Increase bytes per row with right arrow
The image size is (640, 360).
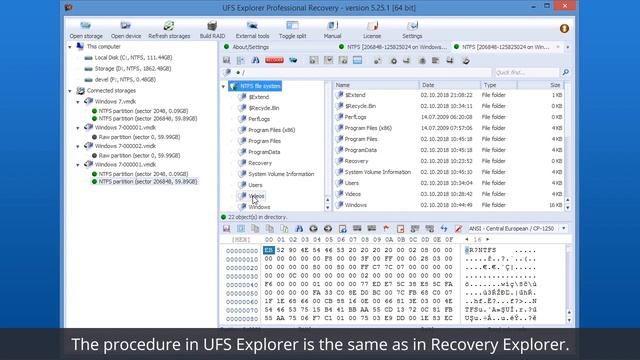click(487, 239)
